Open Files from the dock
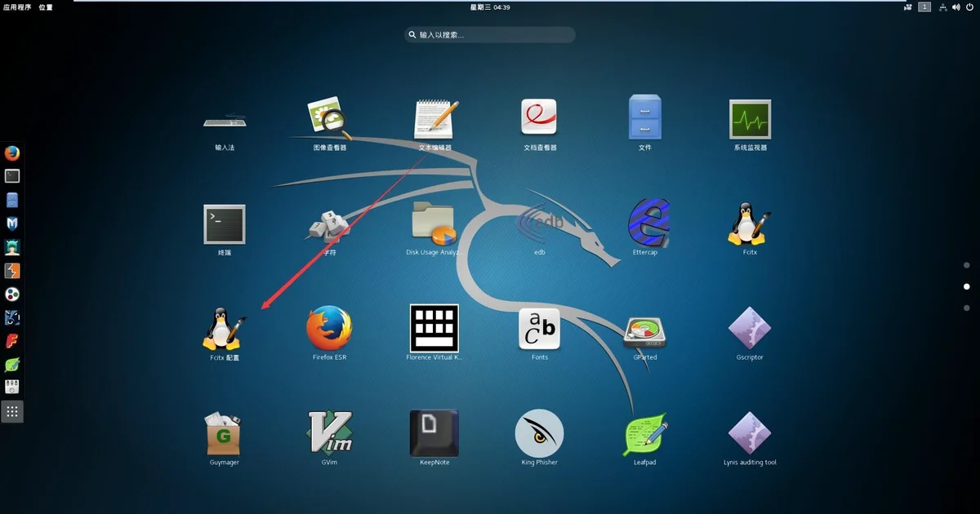The width and height of the screenshot is (980, 514). coord(11,200)
